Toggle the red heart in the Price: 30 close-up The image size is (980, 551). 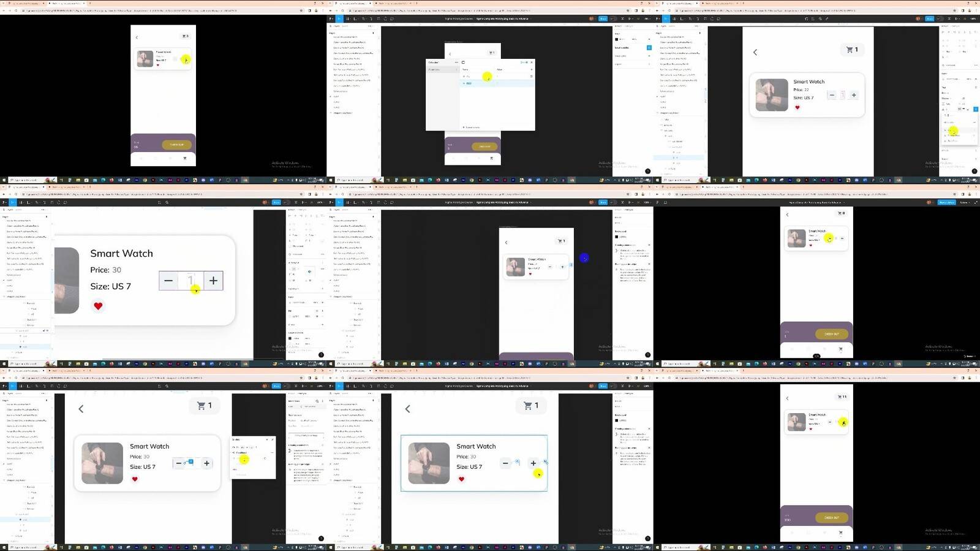[x=98, y=306]
